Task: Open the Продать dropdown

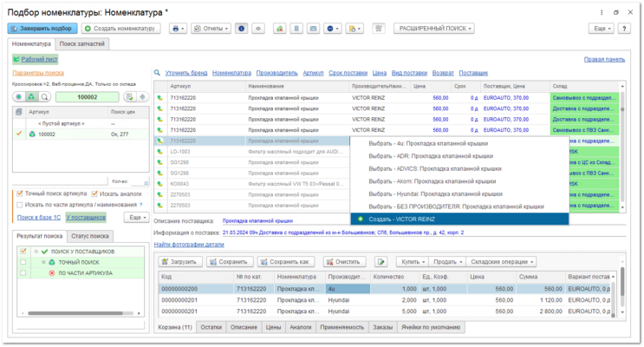Action: coord(447,262)
